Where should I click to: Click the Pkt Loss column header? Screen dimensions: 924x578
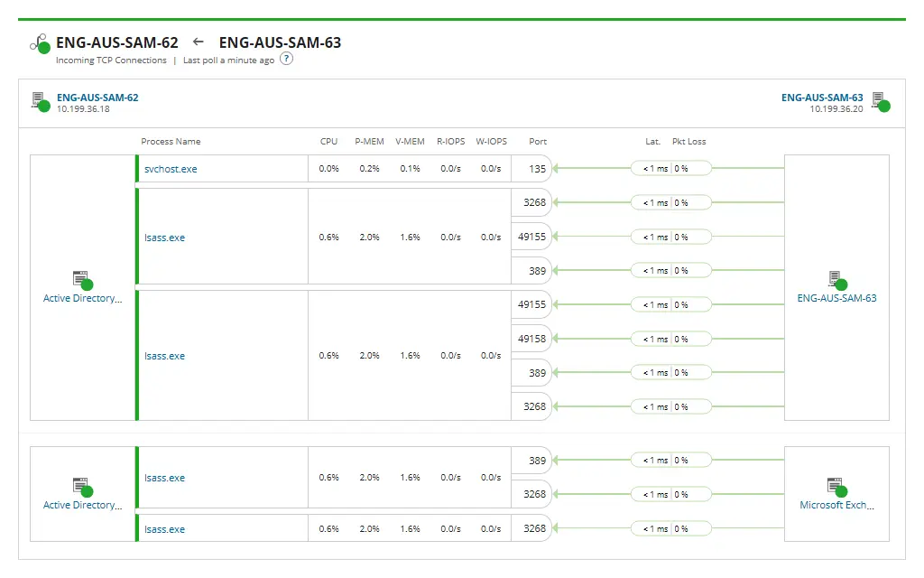tap(689, 142)
